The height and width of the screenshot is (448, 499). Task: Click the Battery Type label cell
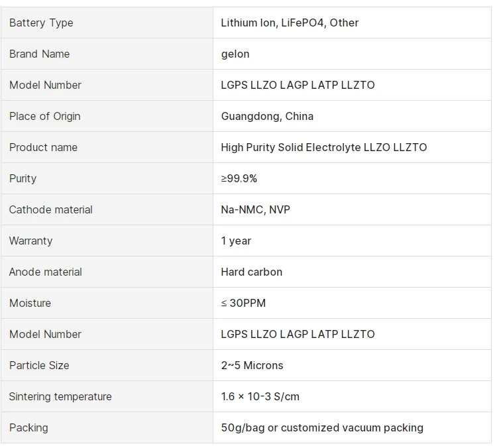(41, 23)
